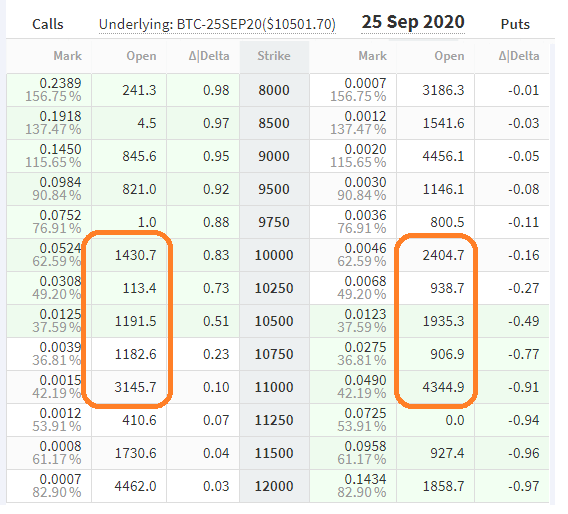
Task: Click call open interest 4462.0
Action: [135, 486]
